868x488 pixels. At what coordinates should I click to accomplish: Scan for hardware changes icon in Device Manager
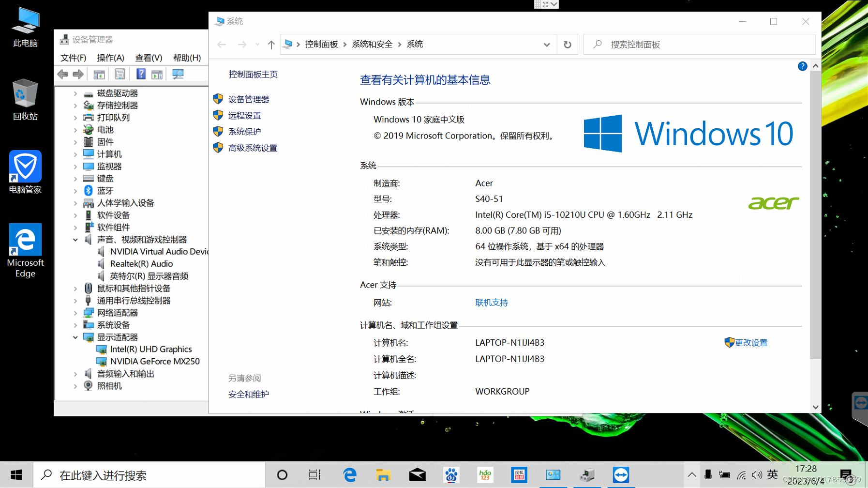coord(178,74)
